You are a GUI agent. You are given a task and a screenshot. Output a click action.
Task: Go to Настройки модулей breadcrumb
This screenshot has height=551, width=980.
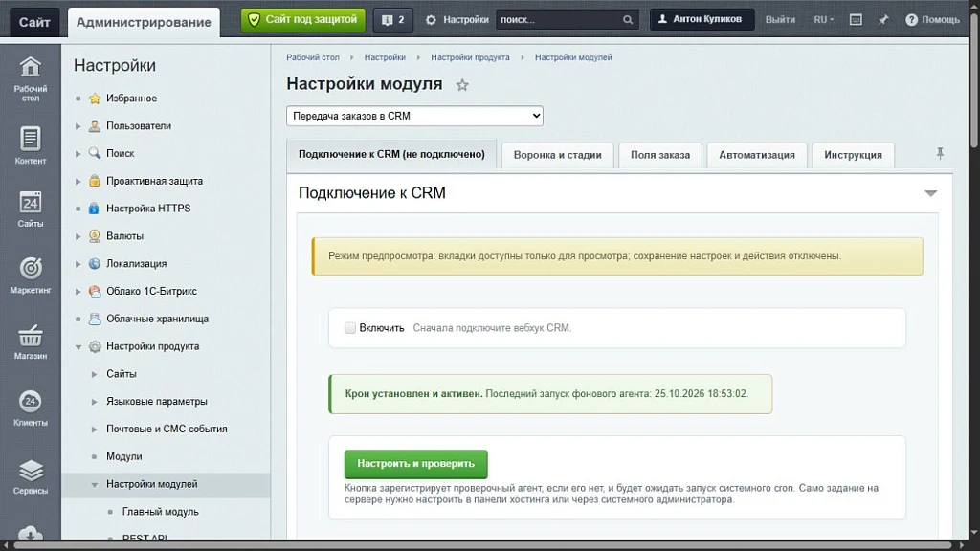(x=573, y=57)
